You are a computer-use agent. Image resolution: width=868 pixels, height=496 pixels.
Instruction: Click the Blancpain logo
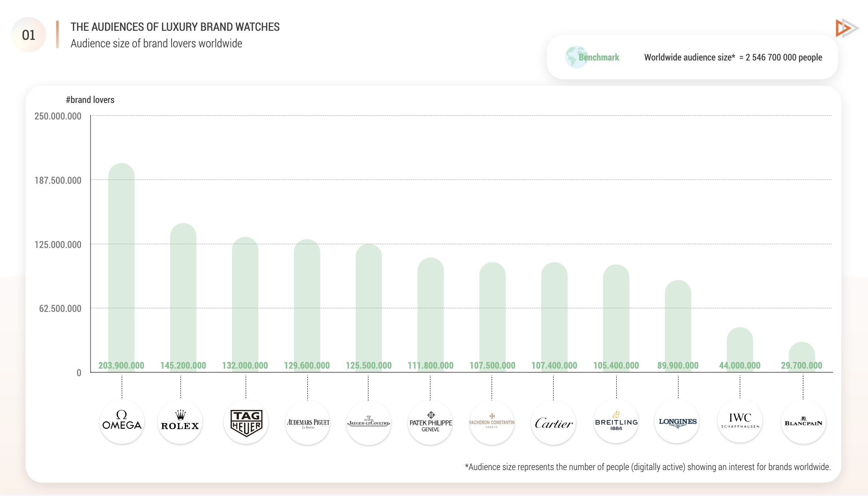[803, 422]
